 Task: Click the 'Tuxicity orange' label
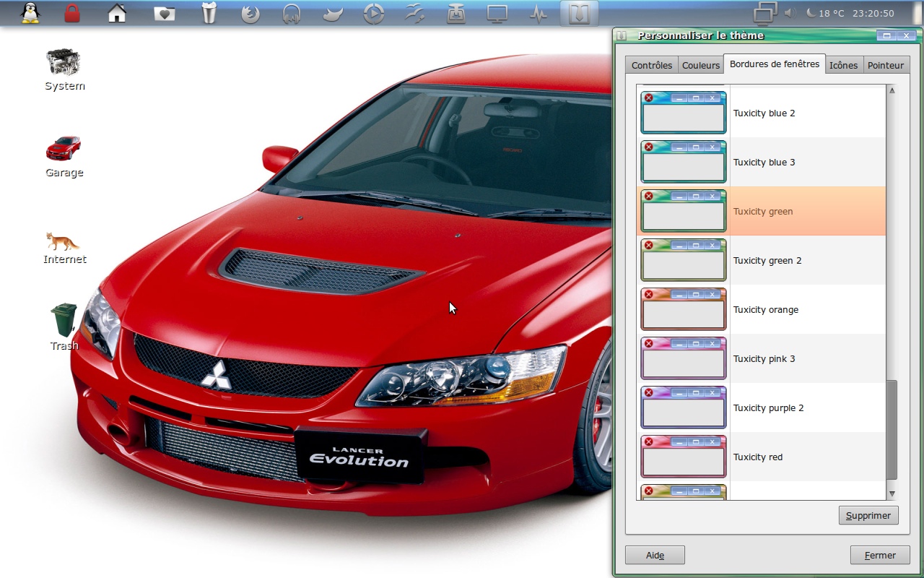click(x=766, y=310)
